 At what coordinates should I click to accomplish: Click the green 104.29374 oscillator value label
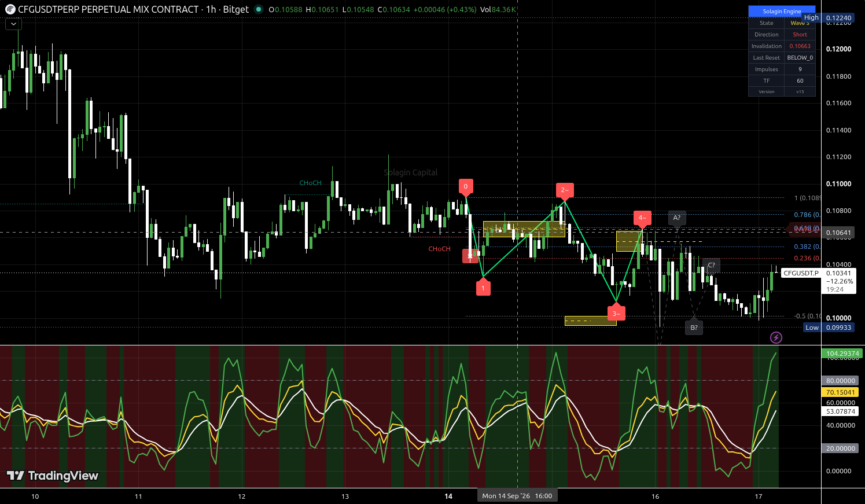click(841, 354)
